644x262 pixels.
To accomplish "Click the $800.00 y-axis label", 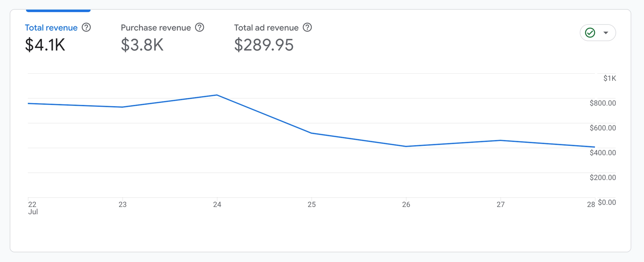I will 602,103.
